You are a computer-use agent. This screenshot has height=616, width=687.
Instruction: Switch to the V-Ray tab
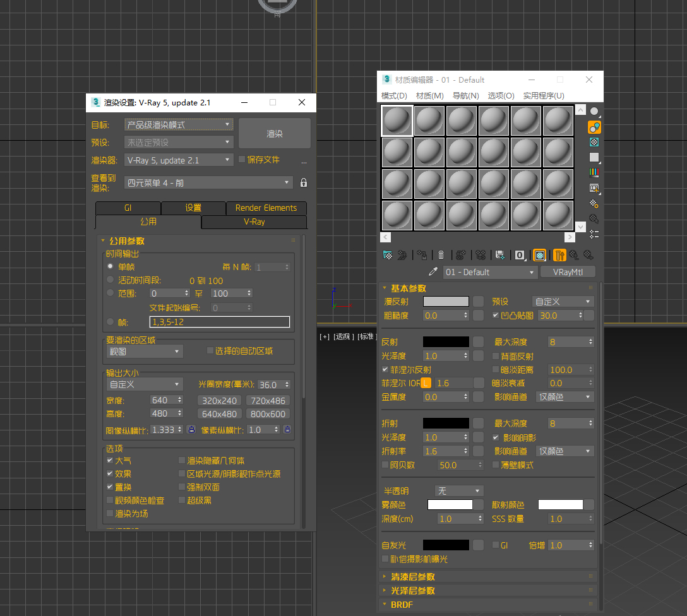tap(254, 222)
